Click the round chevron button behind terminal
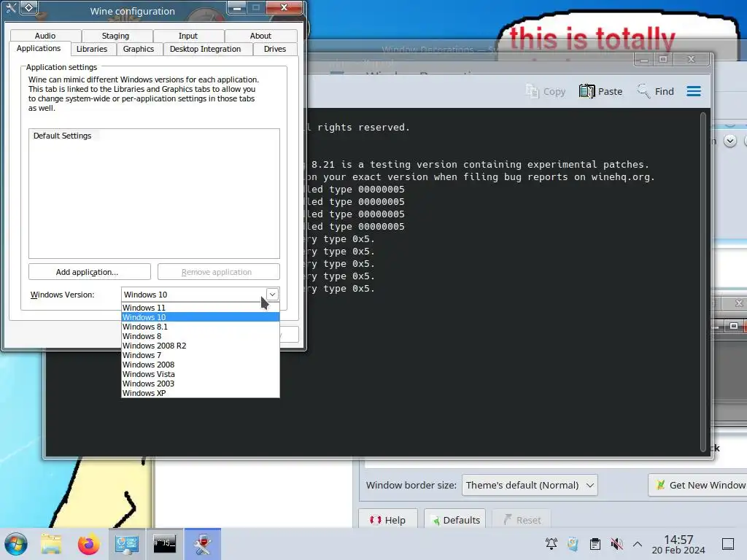This screenshot has width=747, height=560. point(729,141)
